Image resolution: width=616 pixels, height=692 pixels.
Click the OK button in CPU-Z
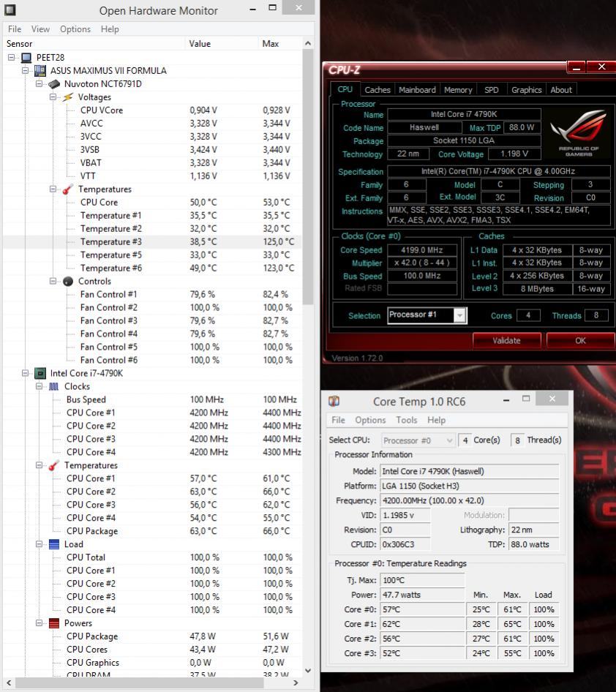click(580, 341)
